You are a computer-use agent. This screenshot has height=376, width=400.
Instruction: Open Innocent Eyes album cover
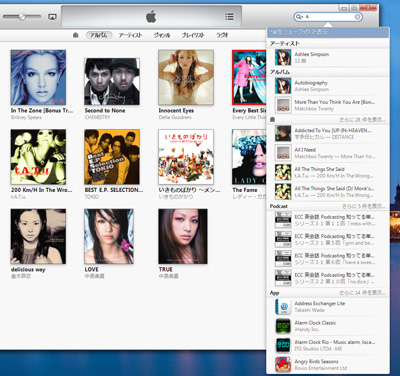186,77
